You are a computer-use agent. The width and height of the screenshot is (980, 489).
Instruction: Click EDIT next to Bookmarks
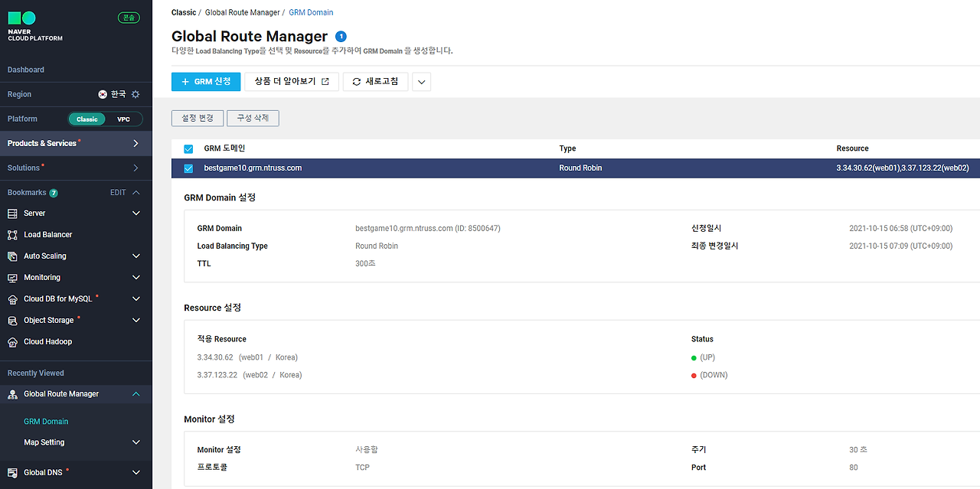tap(118, 193)
